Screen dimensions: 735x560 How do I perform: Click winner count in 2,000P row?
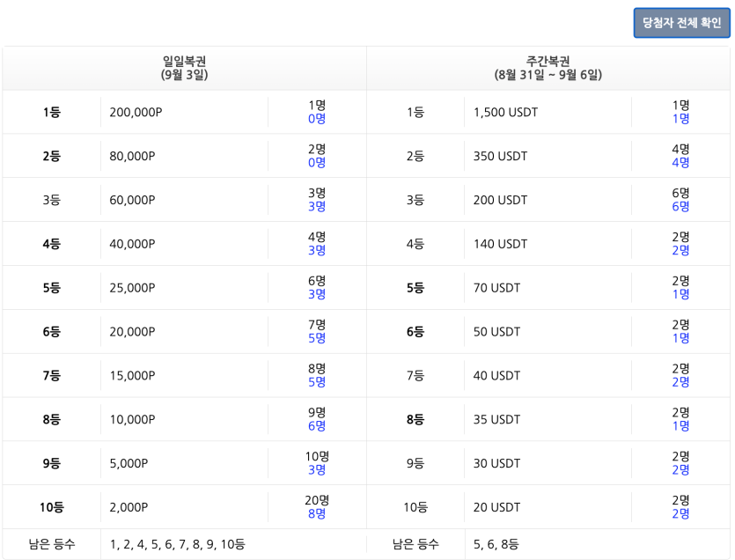(317, 507)
